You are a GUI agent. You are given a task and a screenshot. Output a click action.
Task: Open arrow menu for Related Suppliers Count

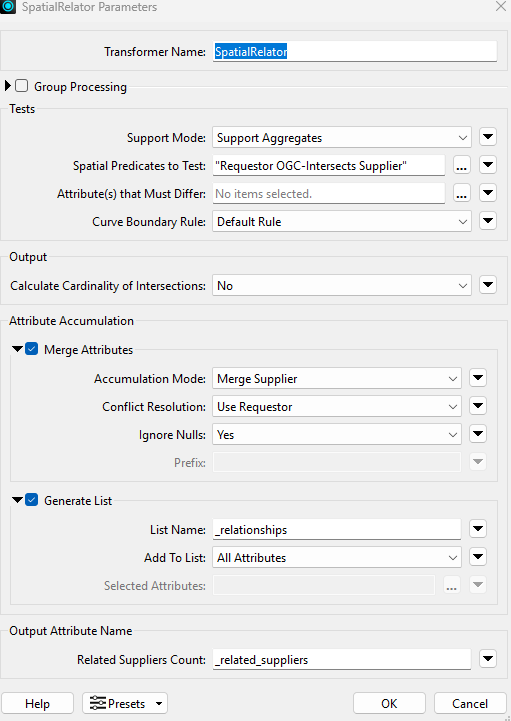pos(488,659)
